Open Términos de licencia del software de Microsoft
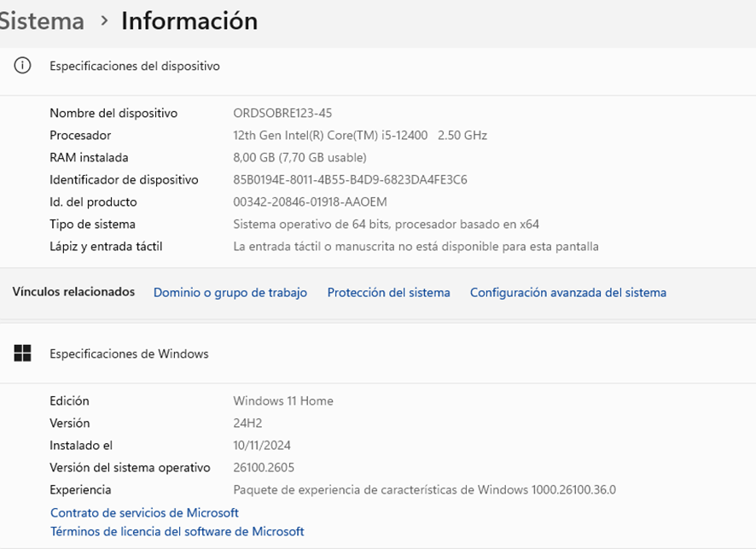This screenshot has height=549, width=756. (177, 531)
